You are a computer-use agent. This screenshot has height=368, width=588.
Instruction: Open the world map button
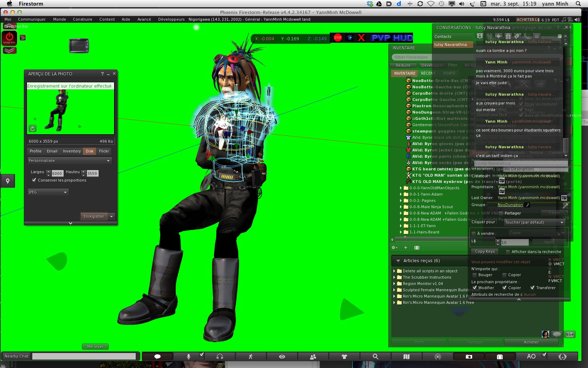tap(406, 356)
